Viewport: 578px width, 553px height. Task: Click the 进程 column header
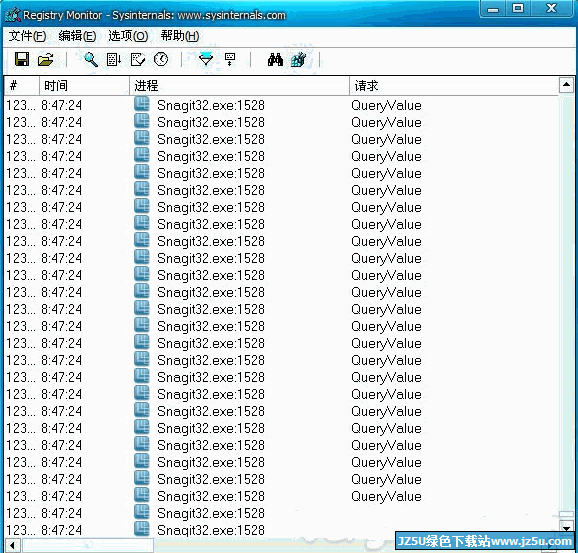click(239, 86)
